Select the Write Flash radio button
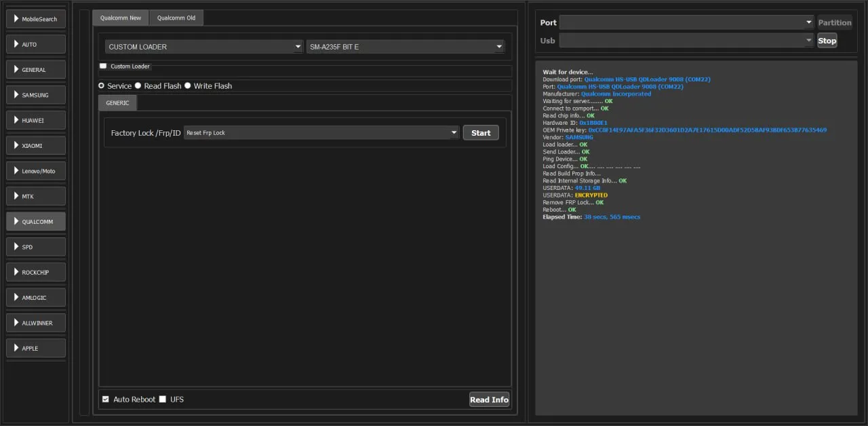This screenshot has height=426, width=868. click(188, 86)
